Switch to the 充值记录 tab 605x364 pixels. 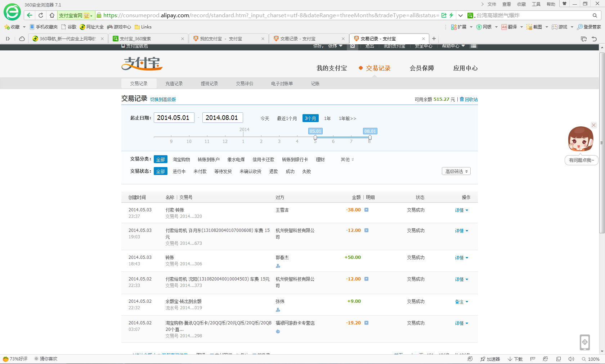(x=174, y=84)
